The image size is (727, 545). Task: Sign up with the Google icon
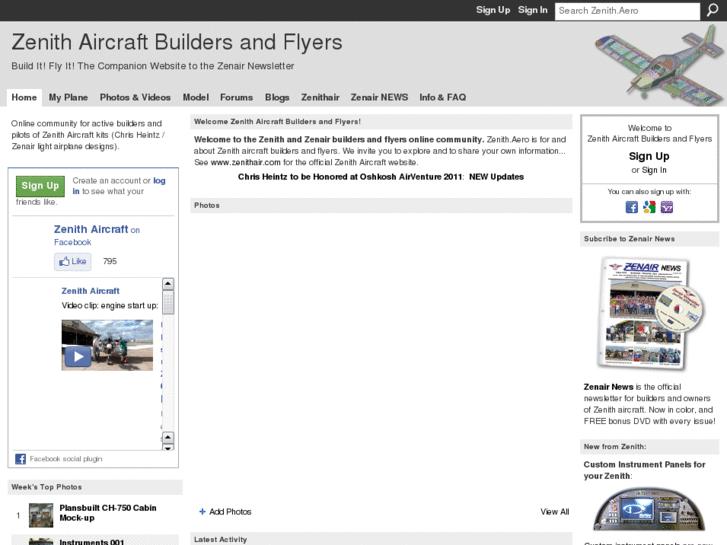point(649,207)
